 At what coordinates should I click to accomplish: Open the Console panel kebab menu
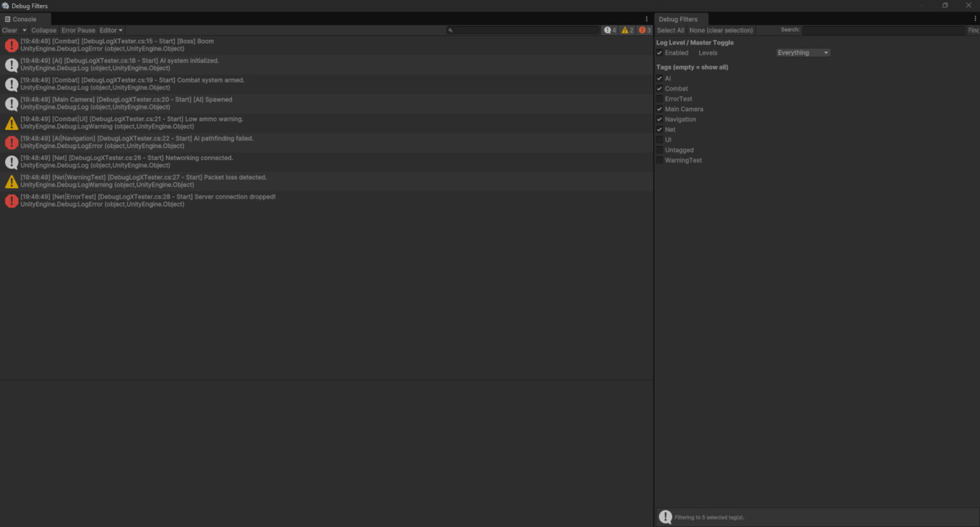pyautogui.click(x=646, y=19)
